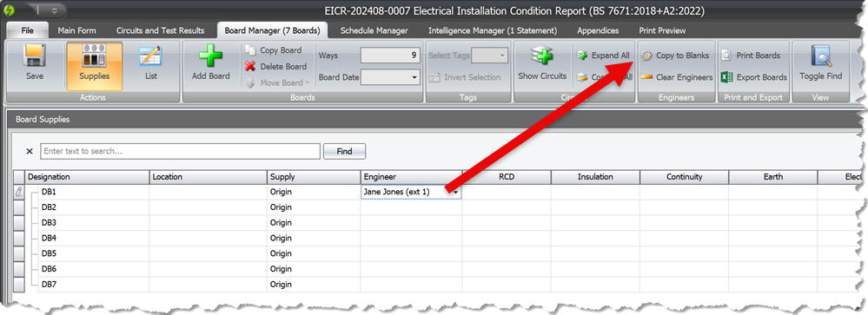This screenshot has width=868, height=315.
Task: Click the Insulation column header
Action: (x=595, y=177)
